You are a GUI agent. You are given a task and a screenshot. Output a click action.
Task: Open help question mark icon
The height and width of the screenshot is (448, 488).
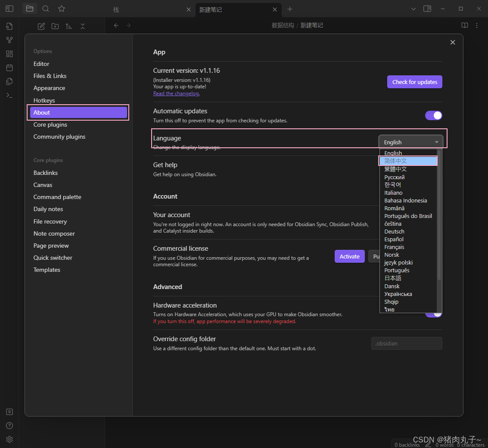point(9,426)
